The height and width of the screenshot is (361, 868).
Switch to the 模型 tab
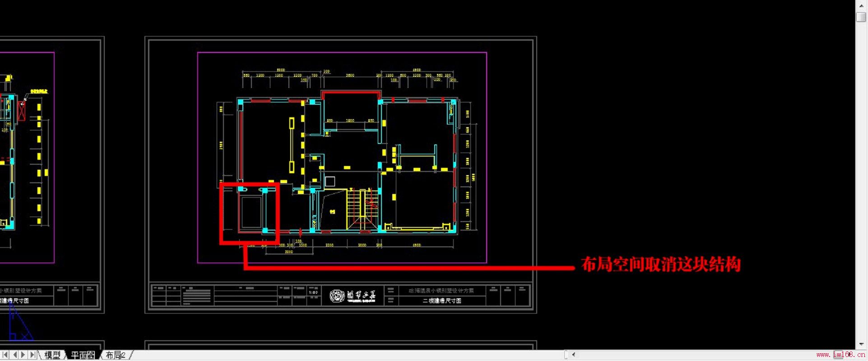52,355
